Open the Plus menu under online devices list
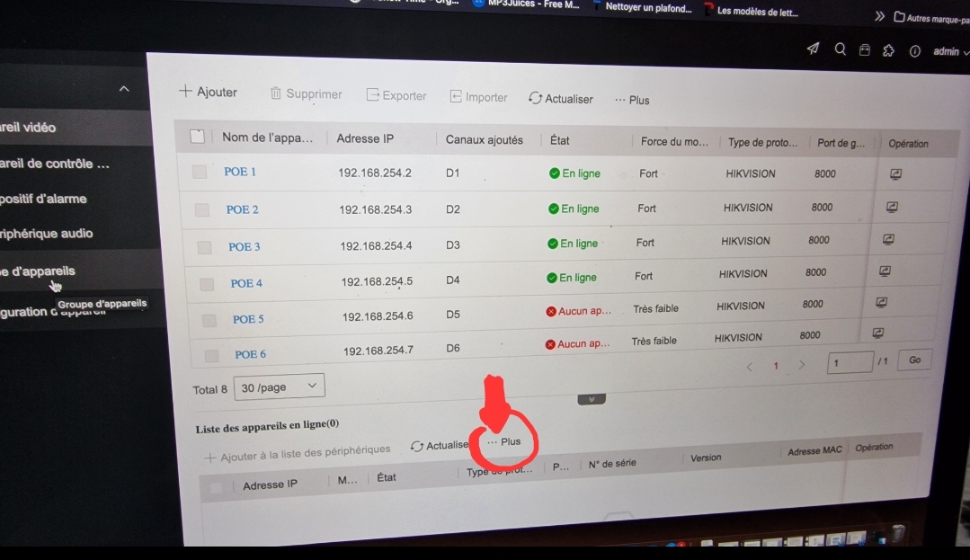The height and width of the screenshot is (560, 970). pos(503,441)
